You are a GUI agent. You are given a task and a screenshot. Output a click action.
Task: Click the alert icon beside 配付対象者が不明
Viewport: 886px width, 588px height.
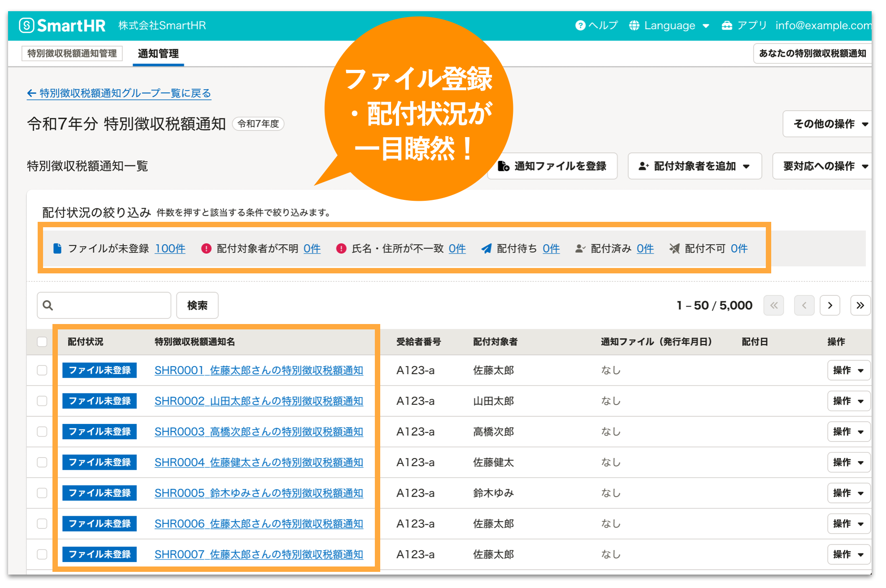pyautogui.click(x=206, y=248)
